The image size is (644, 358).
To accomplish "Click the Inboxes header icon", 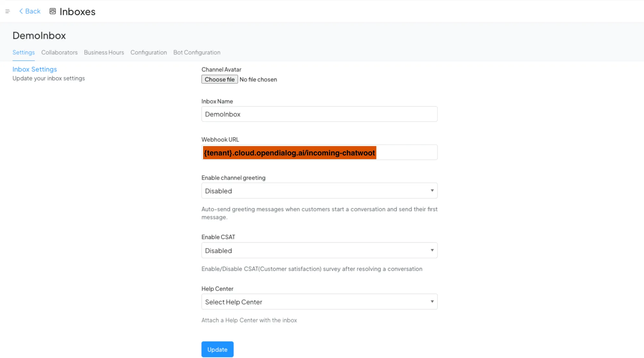I will point(52,11).
